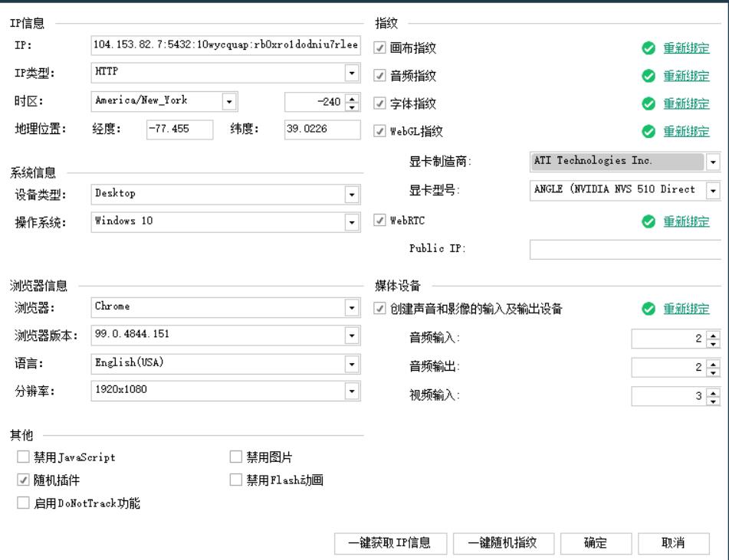The width and height of the screenshot is (729, 560).
Task: Increase 音频输入 count with up arrow
Action: point(713,335)
